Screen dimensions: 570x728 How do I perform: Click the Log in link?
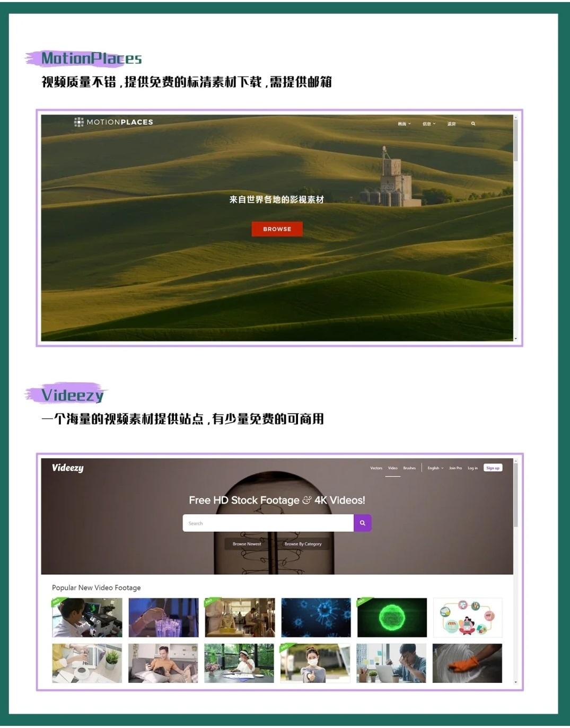[x=472, y=468]
